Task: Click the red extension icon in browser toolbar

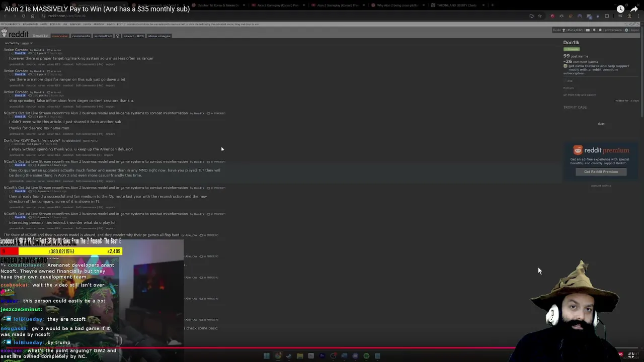Action: click(x=552, y=16)
